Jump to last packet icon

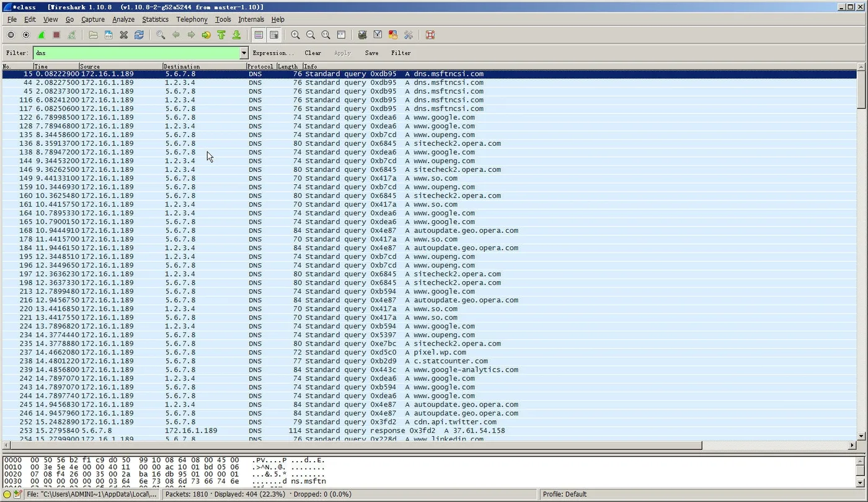pos(236,35)
